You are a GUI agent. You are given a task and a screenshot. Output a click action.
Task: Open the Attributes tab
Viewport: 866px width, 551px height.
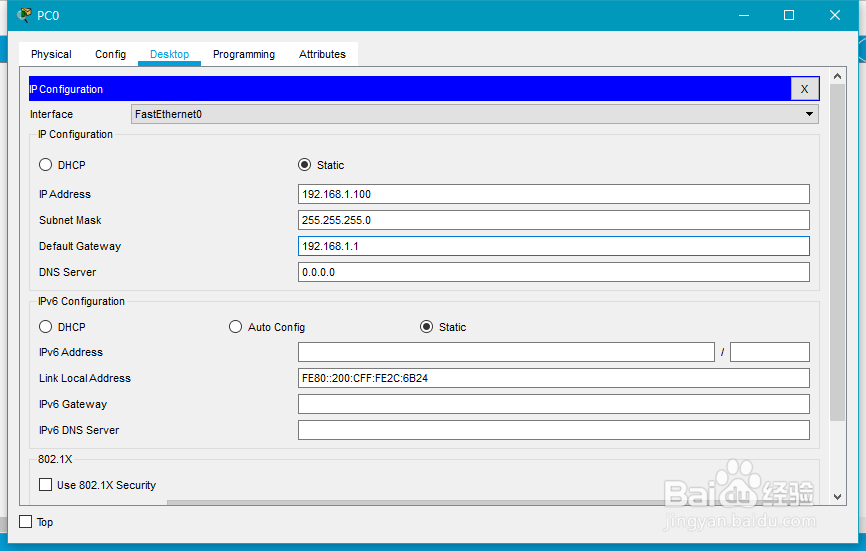tap(322, 54)
